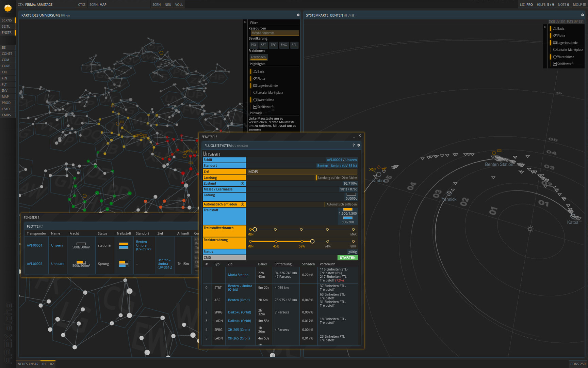Open settings gear of Karte des Universums panel
This screenshot has height=368, width=588.
click(298, 15)
